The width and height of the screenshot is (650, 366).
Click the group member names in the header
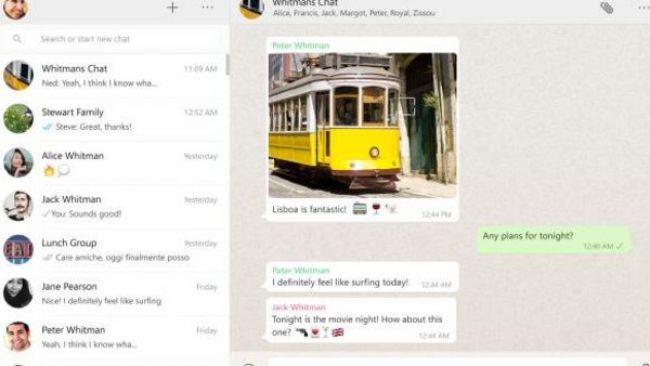click(354, 13)
